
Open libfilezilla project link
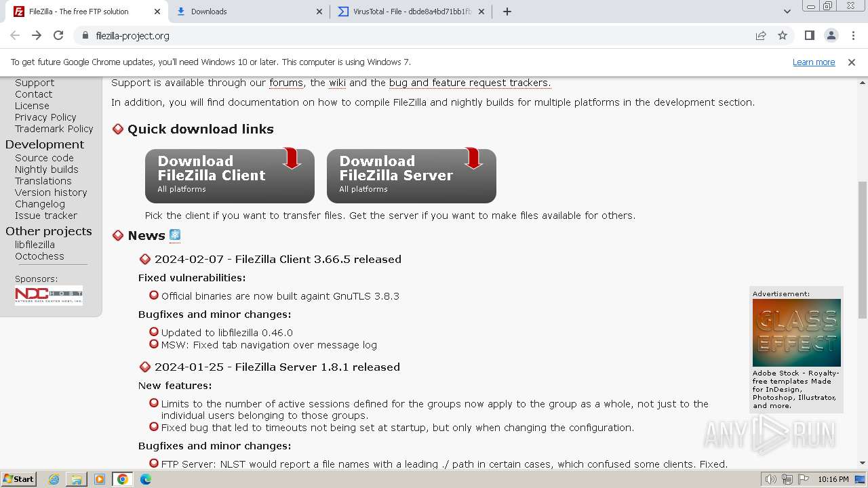(x=35, y=245)
